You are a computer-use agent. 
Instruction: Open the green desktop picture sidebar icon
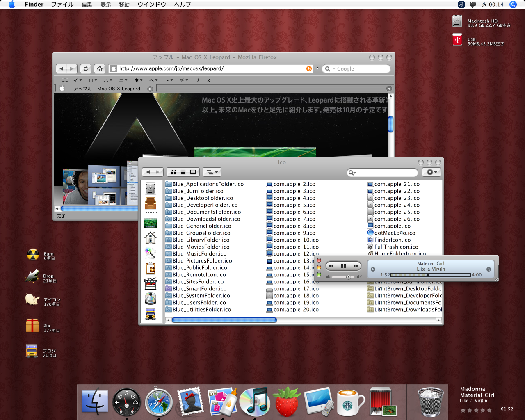[151, 223]
